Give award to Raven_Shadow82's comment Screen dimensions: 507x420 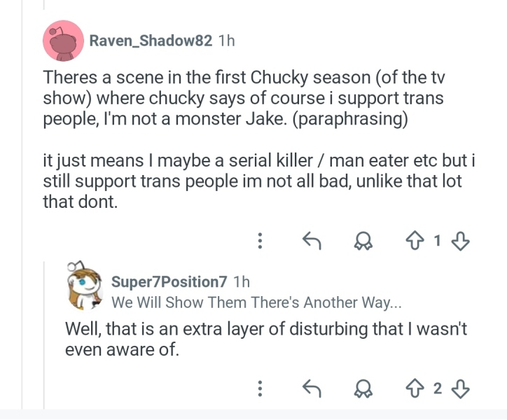coord(363,241)
